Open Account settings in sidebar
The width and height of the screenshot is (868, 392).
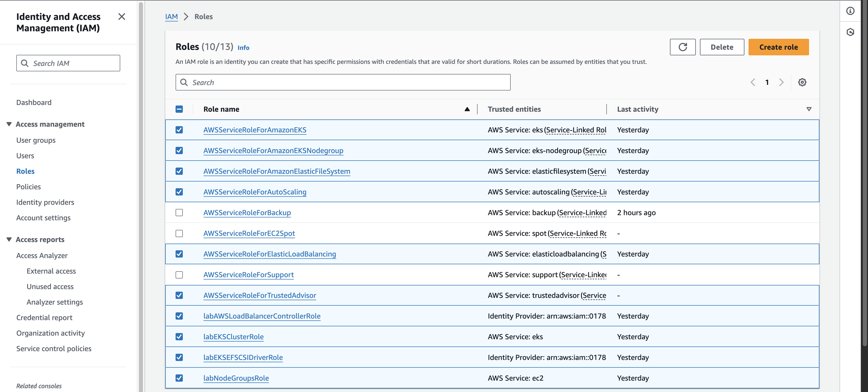pos(43,218)
